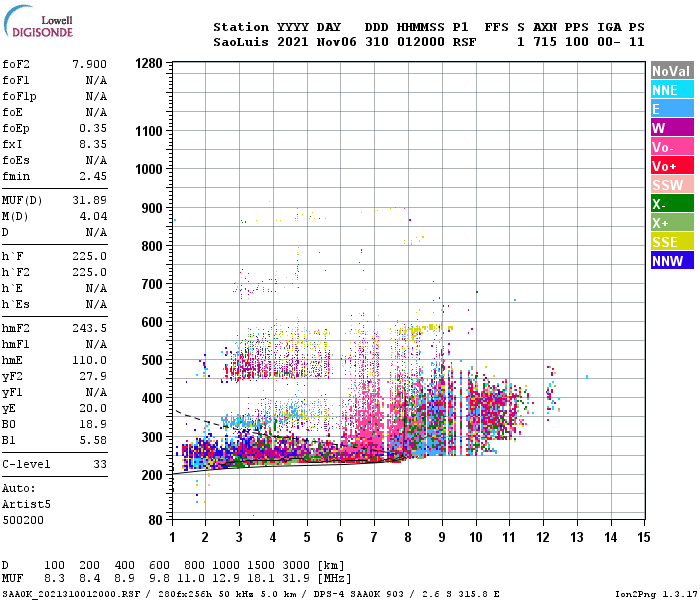Viewport: 700px width, 600px height.
Task: Click the Nov06 date in header
Action: click(337, 42)
